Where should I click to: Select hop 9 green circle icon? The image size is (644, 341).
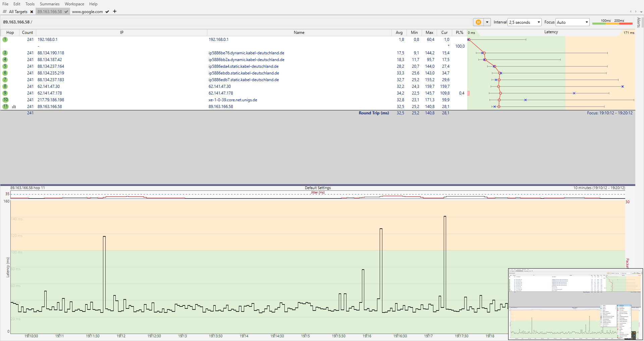point(5,93)
